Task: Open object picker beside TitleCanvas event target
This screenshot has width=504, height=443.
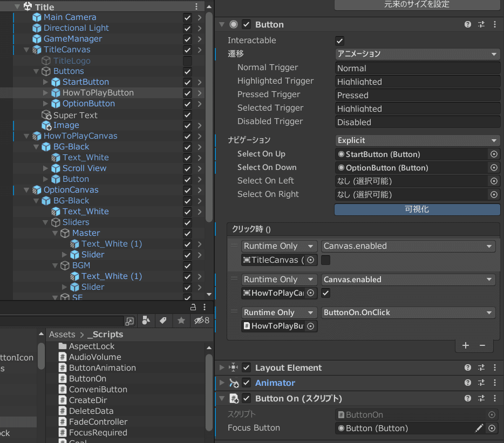Action: tap(310, 260)
